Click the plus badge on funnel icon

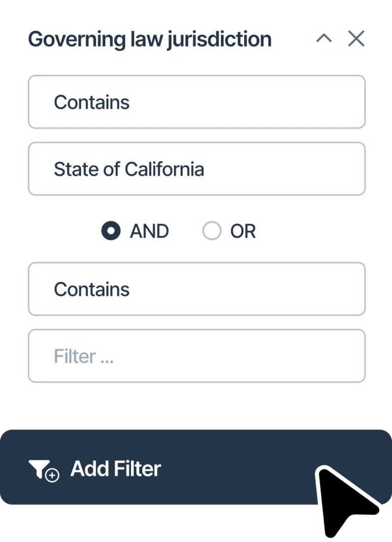[x=52, y=475]
